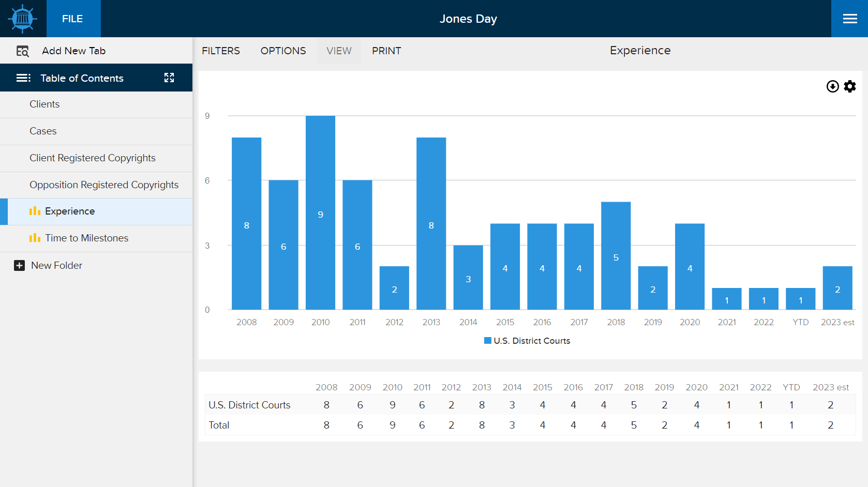868x487 pixels.
Task: Click the Experience page title
Action: (x=640, y=50)
